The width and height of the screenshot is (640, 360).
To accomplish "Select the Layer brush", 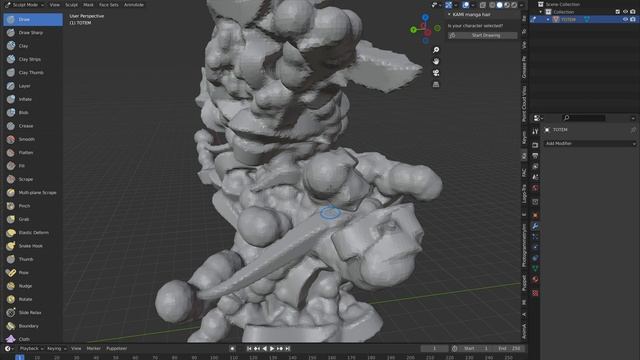I will click(x=33, y=86).
